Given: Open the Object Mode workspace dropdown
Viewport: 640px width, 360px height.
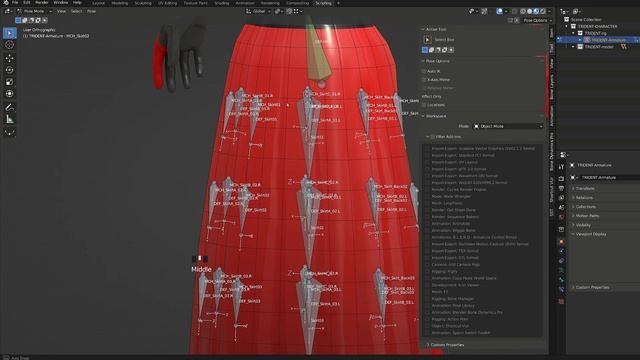Looking at the screenshot, I should point(508,127).
